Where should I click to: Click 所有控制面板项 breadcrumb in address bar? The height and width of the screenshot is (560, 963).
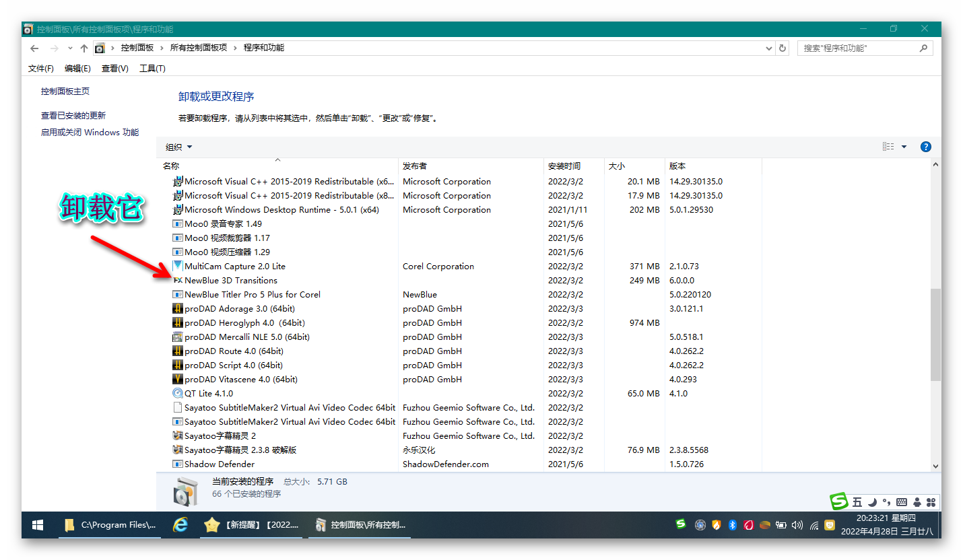(199, 48)
